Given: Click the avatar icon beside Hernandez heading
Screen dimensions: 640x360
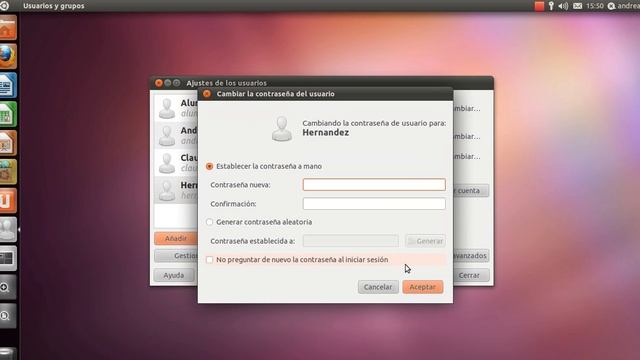Looking at the screenshot, I should [282, 129].
